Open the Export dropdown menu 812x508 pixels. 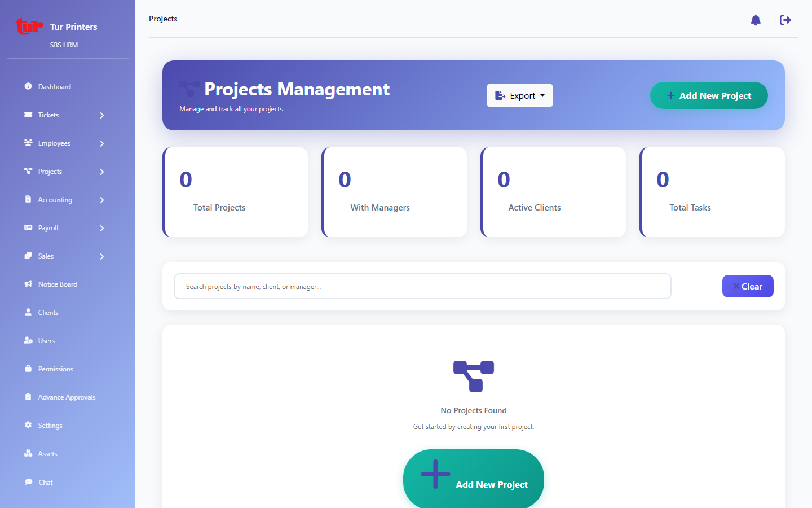click(x=519, y=95)
